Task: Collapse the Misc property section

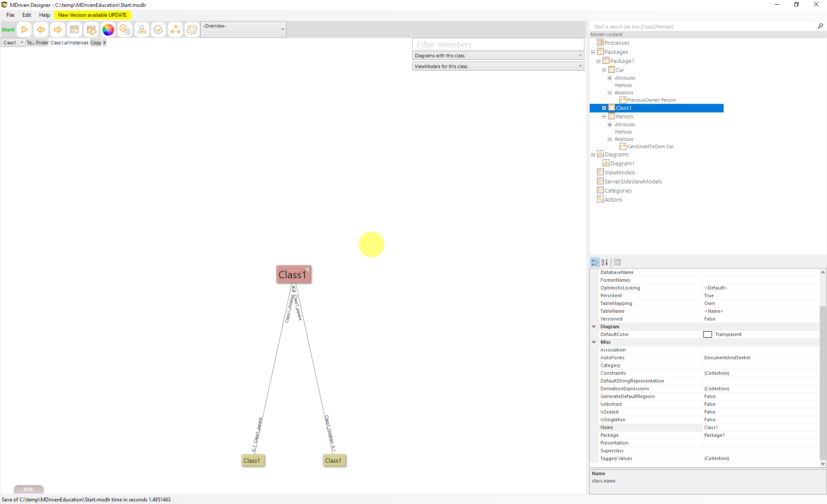Action: coord(594,342)
